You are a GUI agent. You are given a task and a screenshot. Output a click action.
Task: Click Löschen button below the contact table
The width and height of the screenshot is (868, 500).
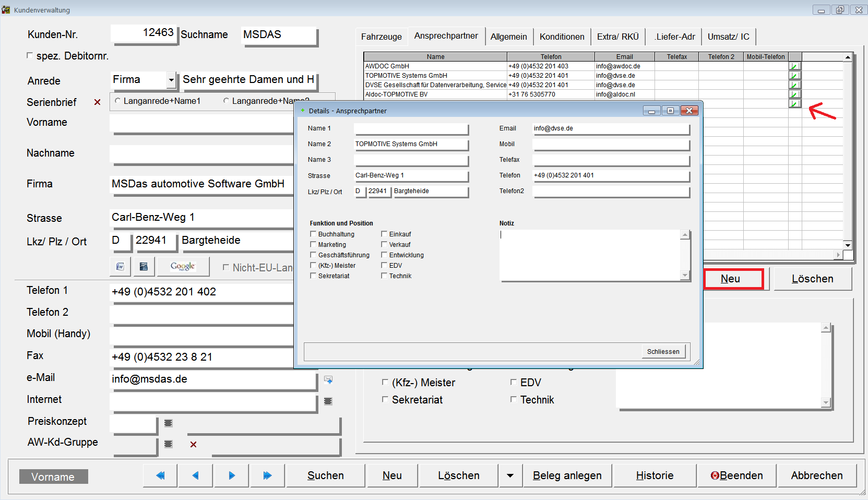[x=813, y=279]
